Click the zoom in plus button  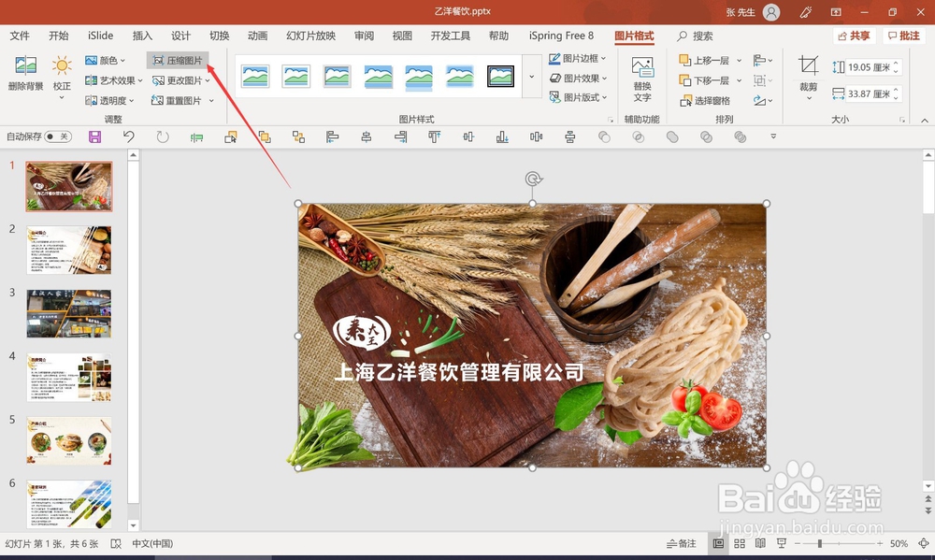(x=880, y=543)
